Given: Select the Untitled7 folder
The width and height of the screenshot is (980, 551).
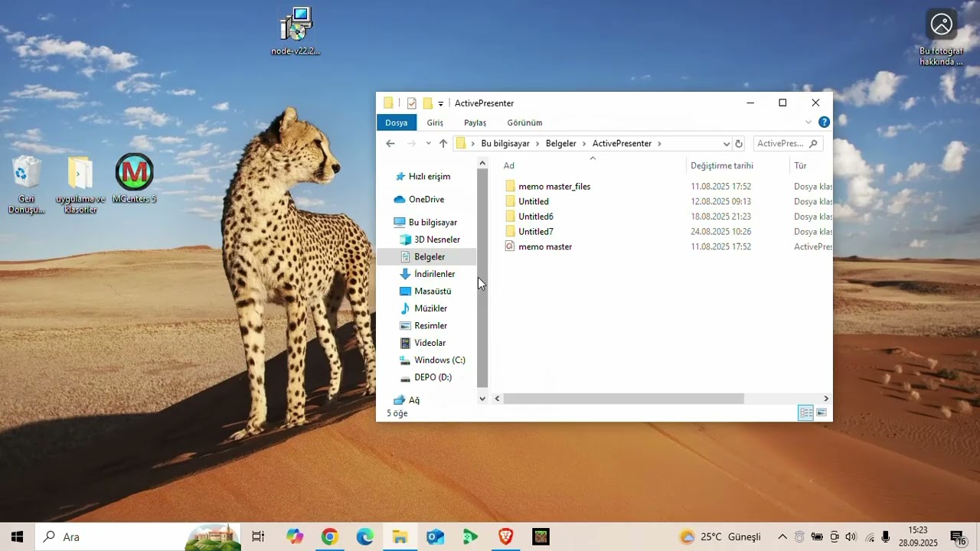Looking at the screenshot, I should (529, 232).
